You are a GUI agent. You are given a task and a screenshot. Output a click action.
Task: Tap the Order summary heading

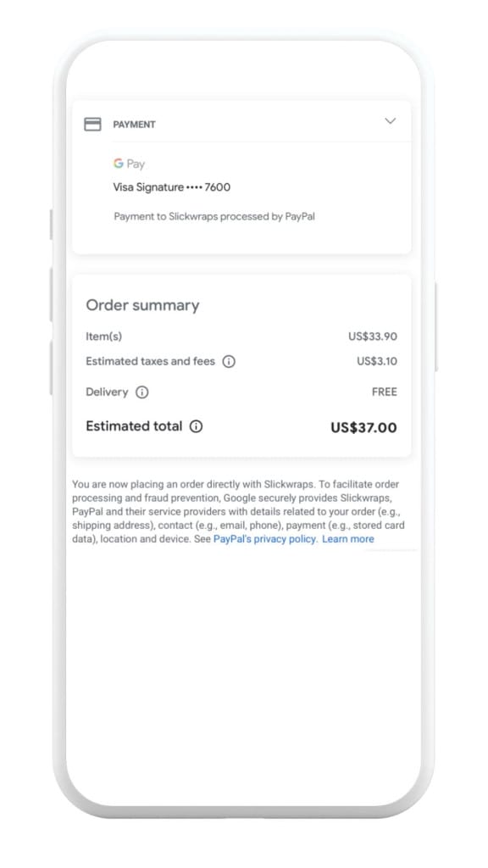click(142, 305)
